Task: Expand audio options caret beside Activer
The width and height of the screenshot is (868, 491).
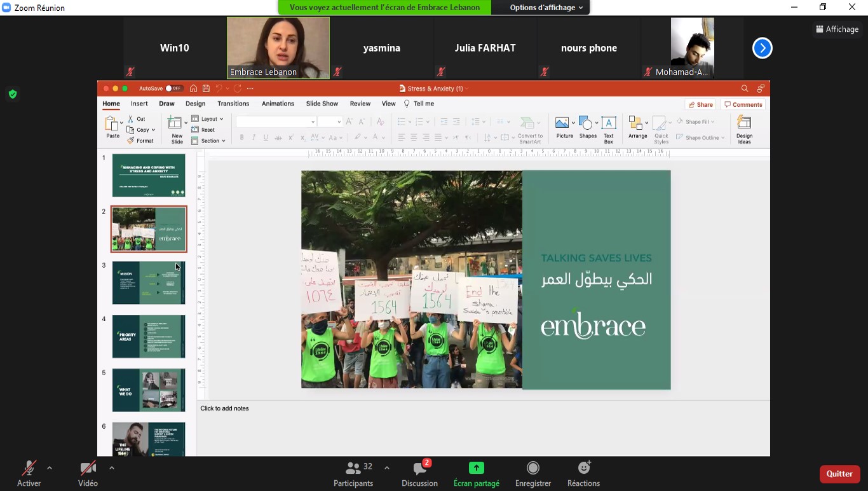Action: [x=50, y=468]
